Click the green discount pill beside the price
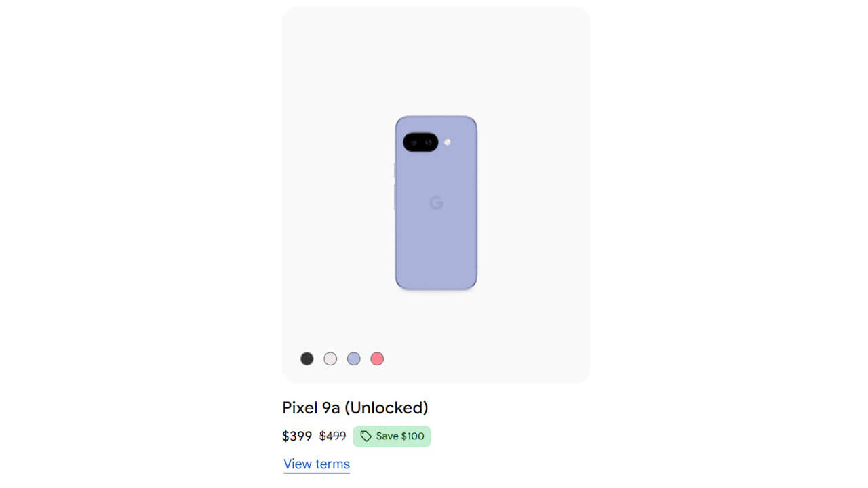Viewport: 868px width, 488px height. click(x=392, y=436)
